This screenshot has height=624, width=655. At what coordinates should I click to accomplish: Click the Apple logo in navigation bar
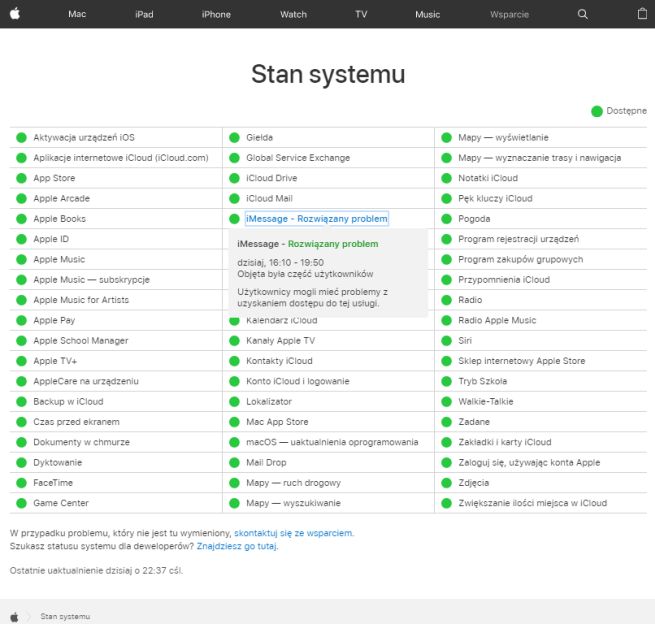tap(15, 14)
